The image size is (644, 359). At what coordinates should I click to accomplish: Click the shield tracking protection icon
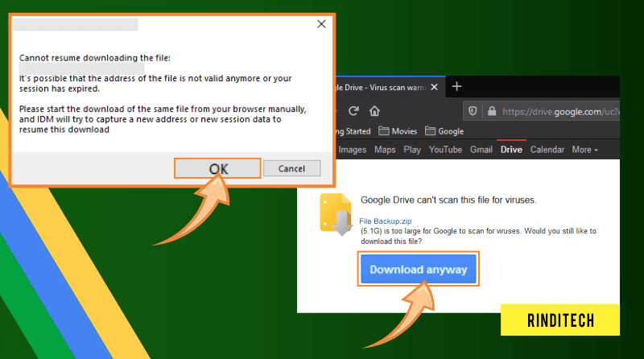[473, 111]
